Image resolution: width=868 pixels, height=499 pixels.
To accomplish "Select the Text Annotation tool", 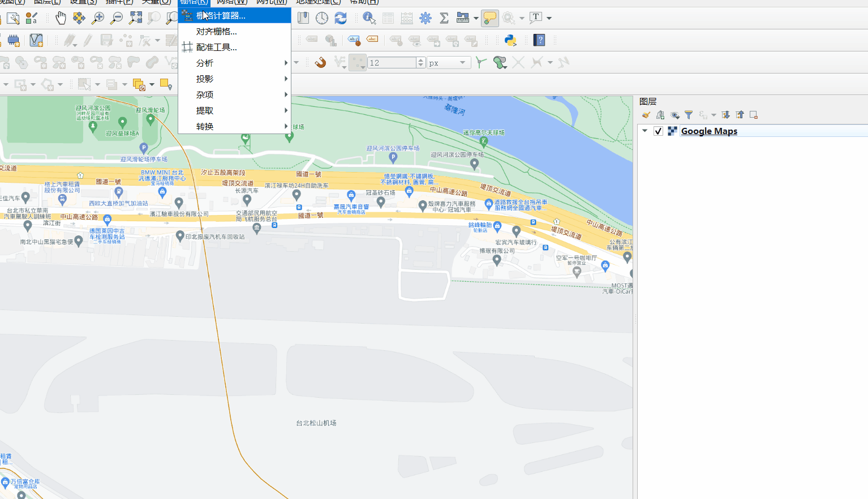I will click(536, 18).
